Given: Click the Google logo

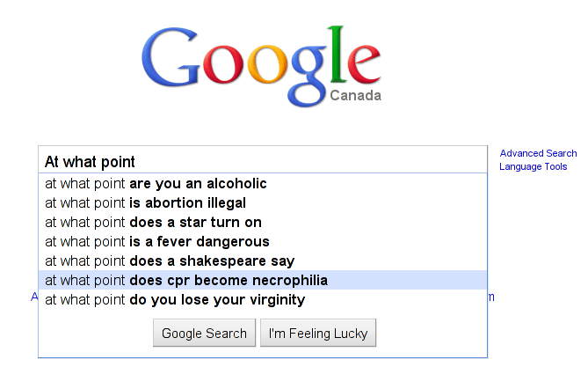Looking at the screenshot, I should point(262,62).
